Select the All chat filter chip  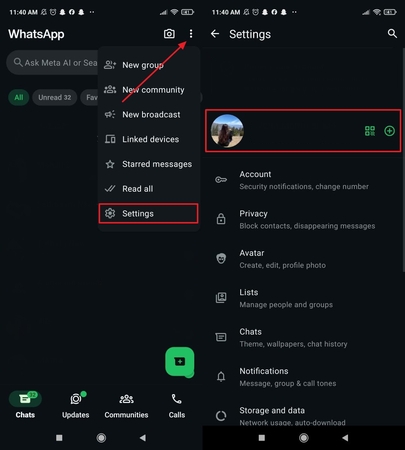[19, 97]
